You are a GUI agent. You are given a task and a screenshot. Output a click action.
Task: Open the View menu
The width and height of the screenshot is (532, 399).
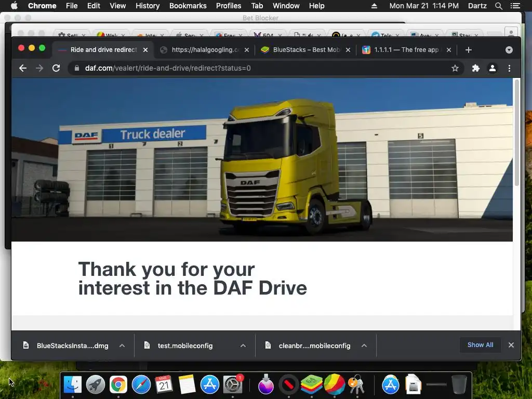pyautogui.click(x=118, y=6)
